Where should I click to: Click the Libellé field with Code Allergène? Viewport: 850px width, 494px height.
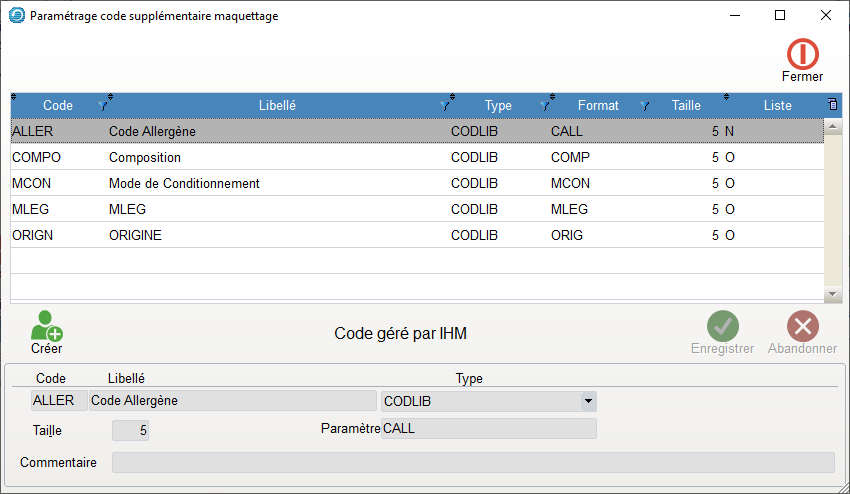pos(232,401)
